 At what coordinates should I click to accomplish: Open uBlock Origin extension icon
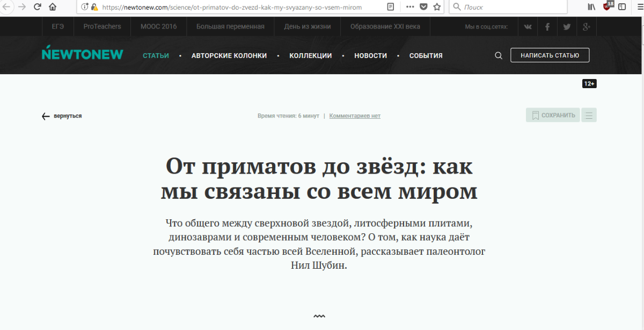608,6
